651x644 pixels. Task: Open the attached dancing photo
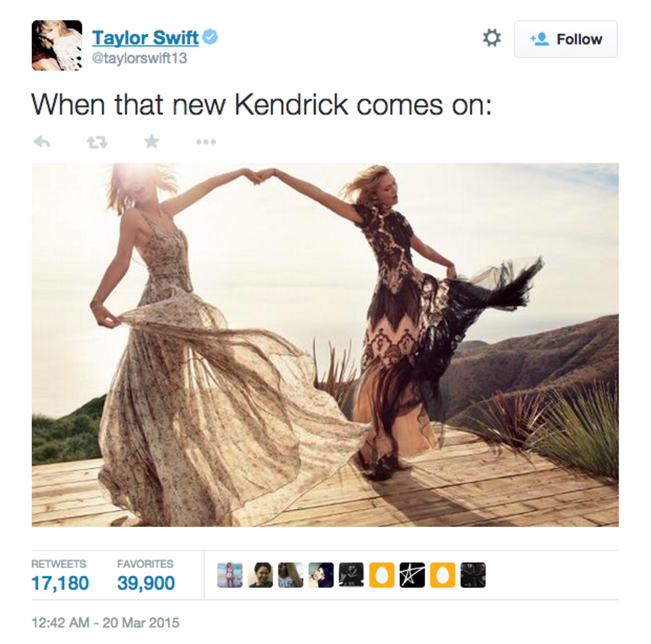(x=325, y=344)
